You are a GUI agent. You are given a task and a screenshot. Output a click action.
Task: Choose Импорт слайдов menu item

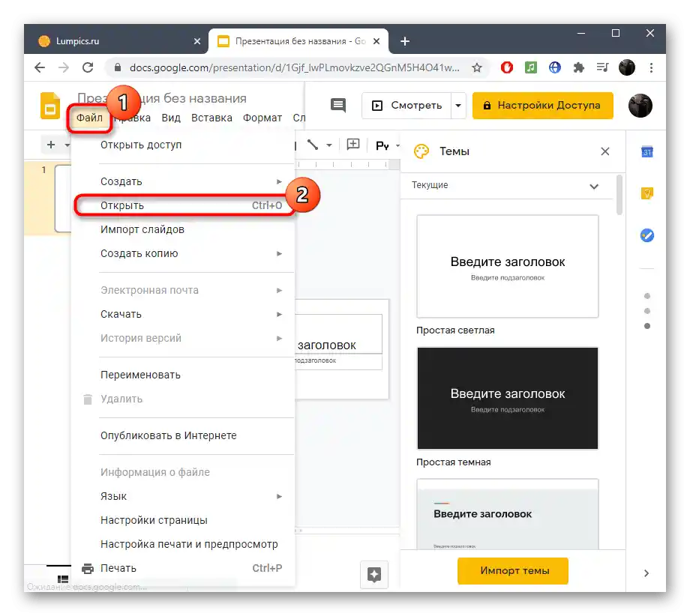pos(183,229)
